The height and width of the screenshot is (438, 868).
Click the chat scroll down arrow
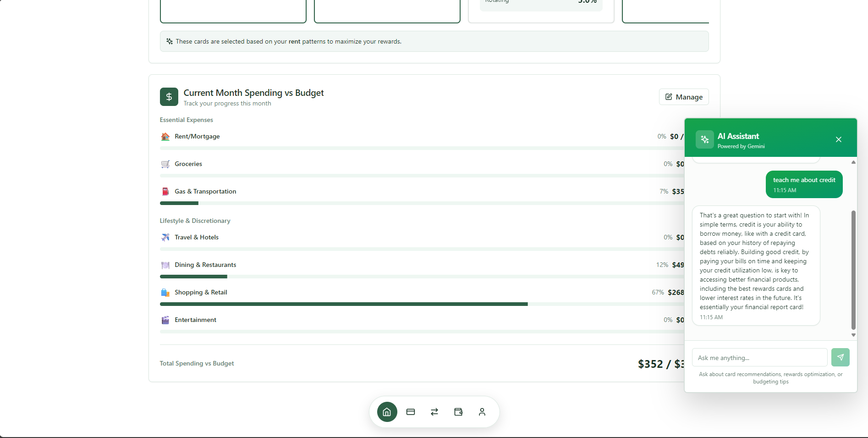coord(853,335)
